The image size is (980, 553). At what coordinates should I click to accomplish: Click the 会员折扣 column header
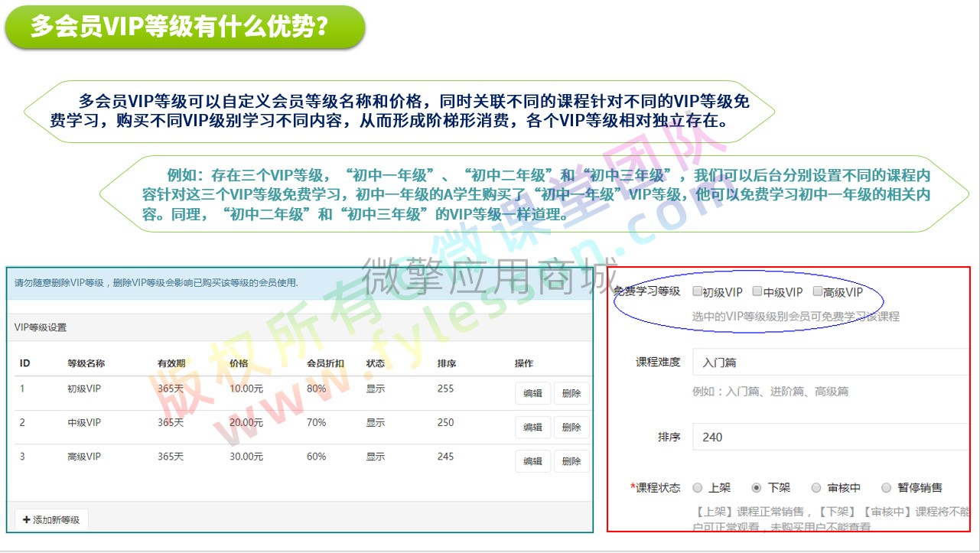325,363
